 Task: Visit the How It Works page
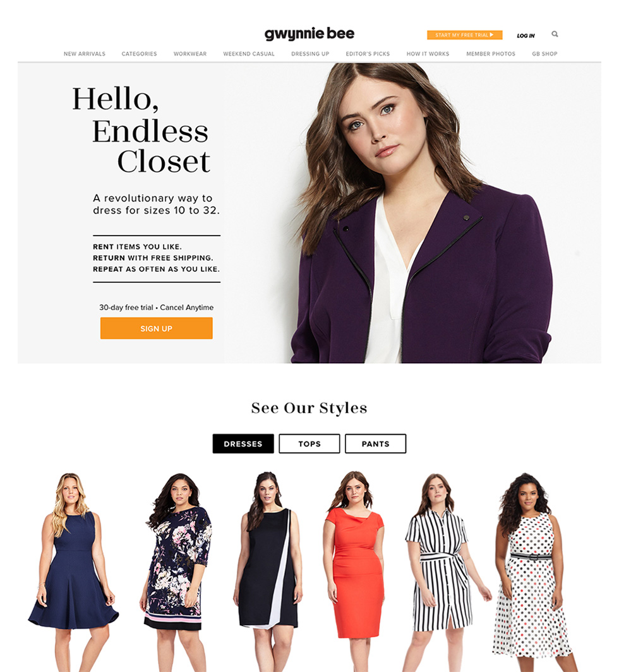428,54
